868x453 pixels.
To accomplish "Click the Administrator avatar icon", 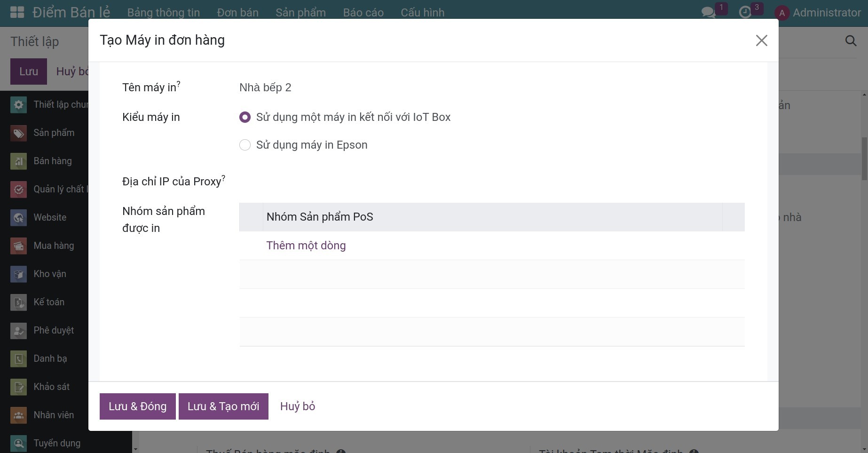I will (x=782, y=13).
